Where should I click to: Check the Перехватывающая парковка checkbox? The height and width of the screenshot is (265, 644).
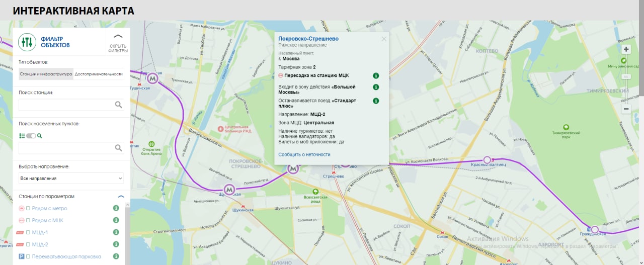29,256
